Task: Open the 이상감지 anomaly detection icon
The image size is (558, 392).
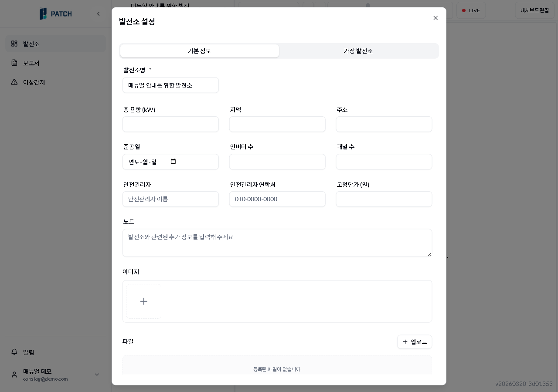Action: point(14,82)
